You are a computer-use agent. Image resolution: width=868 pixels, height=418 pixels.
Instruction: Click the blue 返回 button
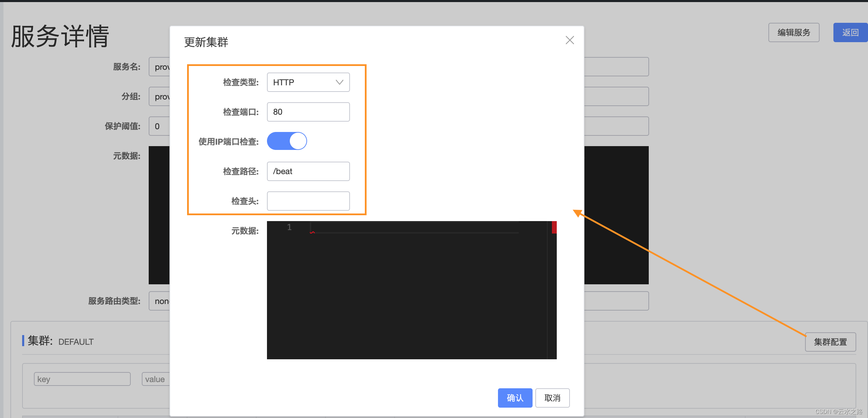click(x=850, y=32)
